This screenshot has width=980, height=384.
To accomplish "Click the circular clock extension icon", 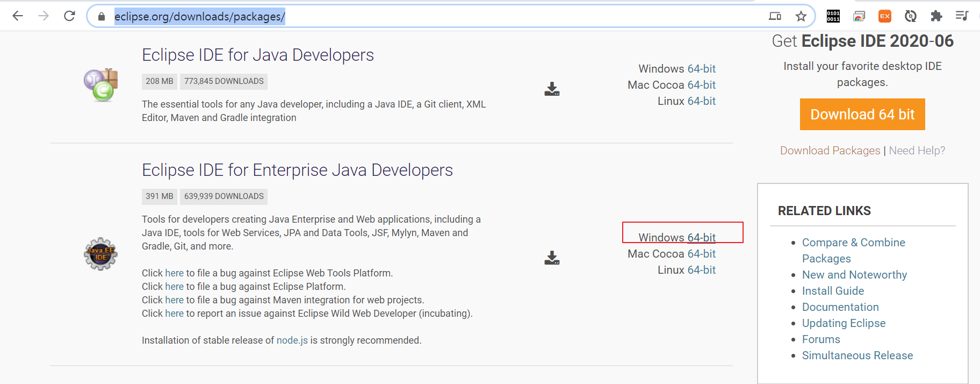I will coord(911,16).
